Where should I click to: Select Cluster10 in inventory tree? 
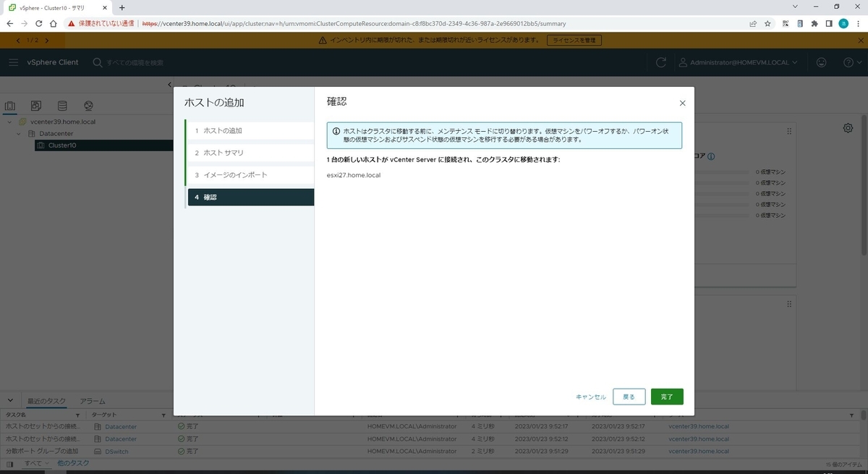62,145
